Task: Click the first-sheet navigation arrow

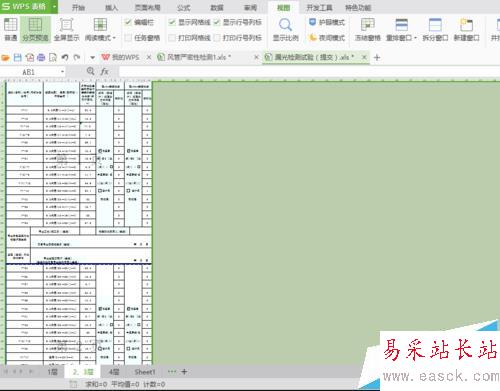Action: pyautogui.click(x=6, y=372)
